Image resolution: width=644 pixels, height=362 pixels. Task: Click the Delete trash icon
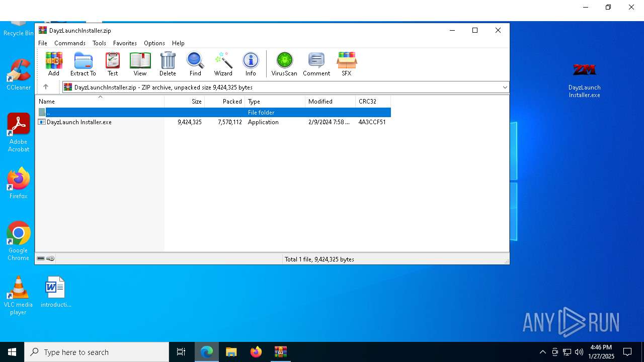click(168, 64)
